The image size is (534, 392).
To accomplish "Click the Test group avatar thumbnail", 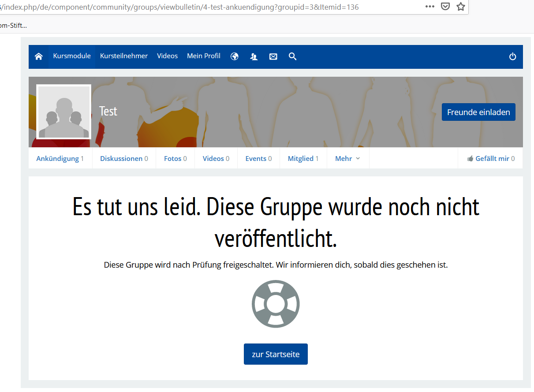I will click(x=64, y=112).
